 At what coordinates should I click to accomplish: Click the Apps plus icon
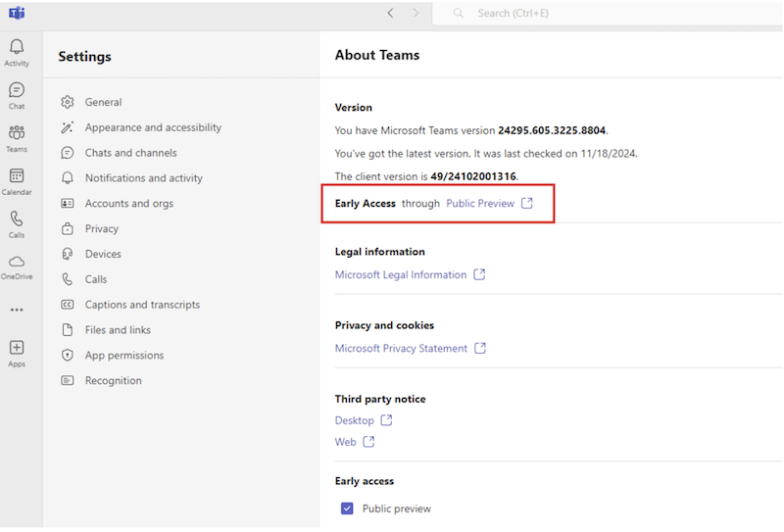tap(17, 349)
